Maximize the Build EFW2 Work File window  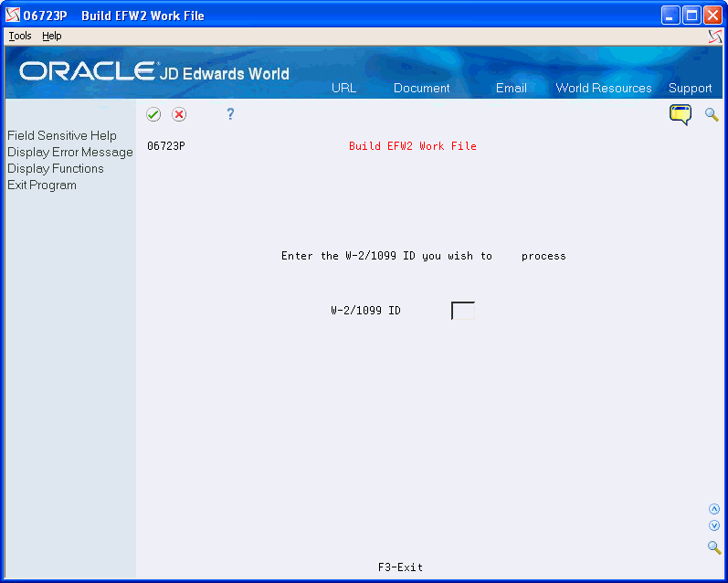(691, 16)
